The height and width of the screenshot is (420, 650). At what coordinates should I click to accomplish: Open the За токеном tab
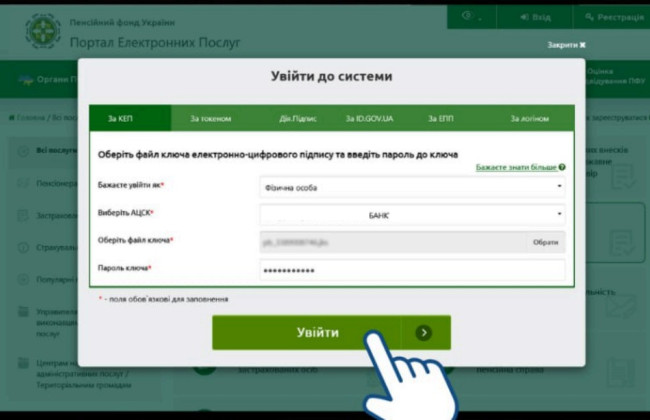211,119
